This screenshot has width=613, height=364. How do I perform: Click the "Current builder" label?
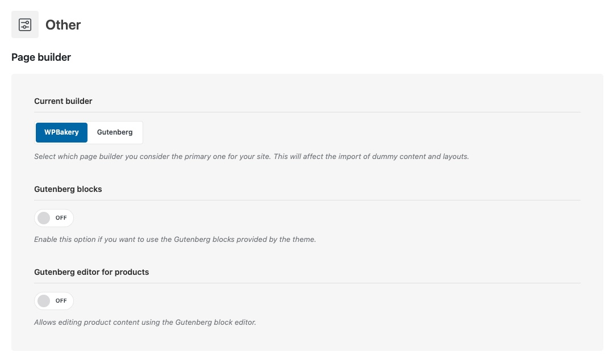pyautogui.click(x=63, y=101)
